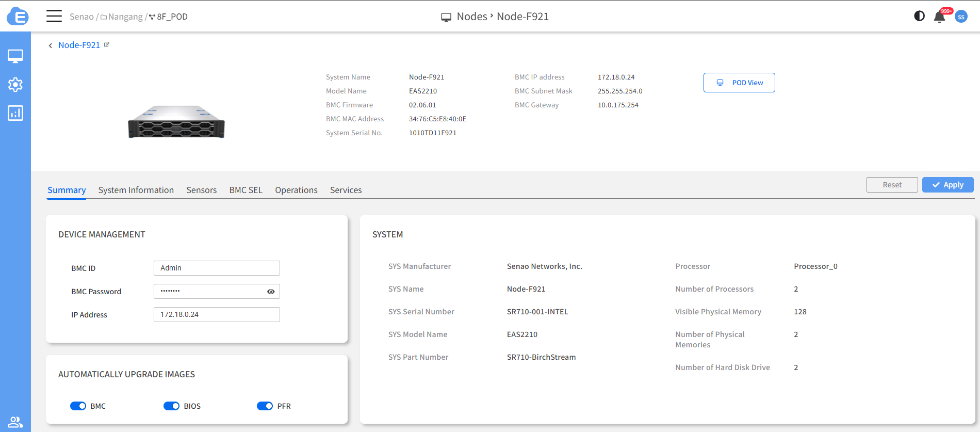980x432 pixels.
Task: Click the user avatar SS
Action: (x=961, y=17)
